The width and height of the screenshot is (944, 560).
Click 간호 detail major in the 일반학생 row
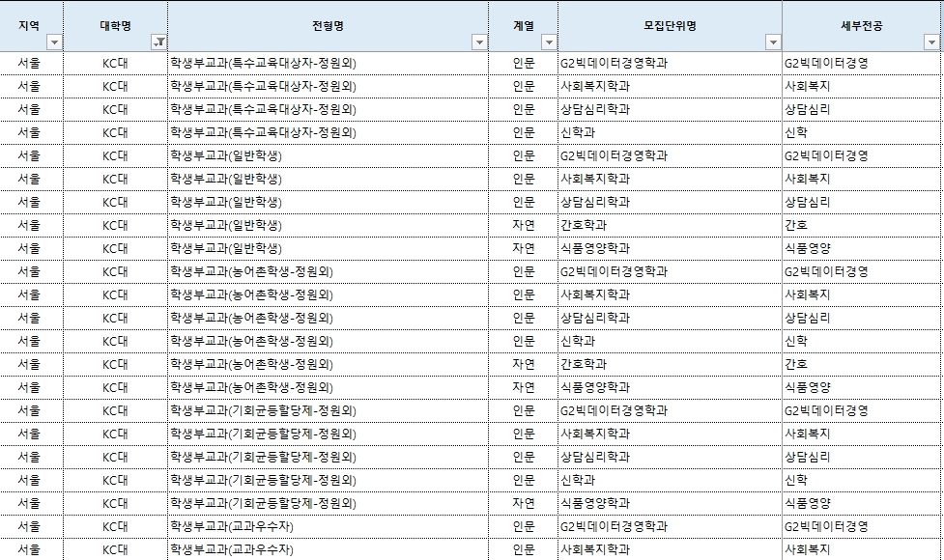795,225
